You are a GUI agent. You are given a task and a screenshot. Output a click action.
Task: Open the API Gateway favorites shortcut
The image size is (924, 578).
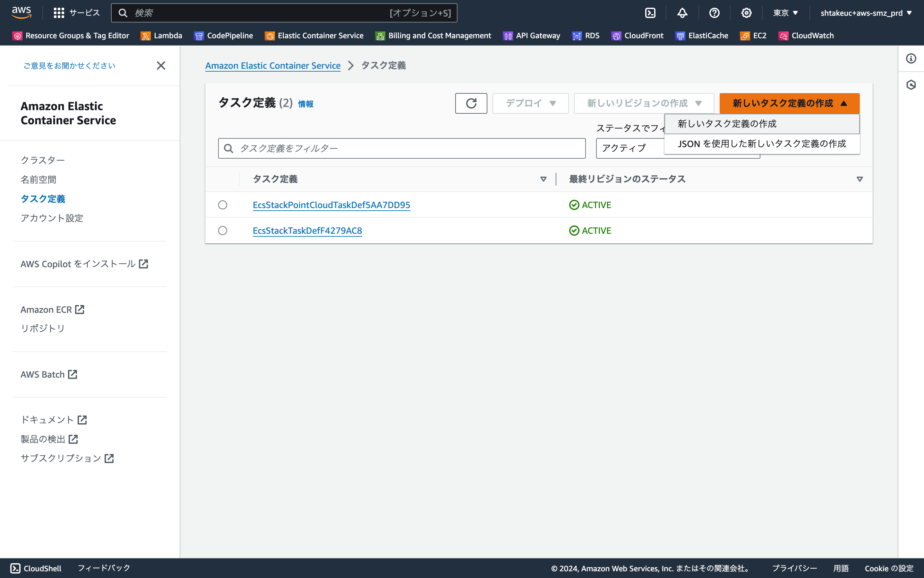(x=532, y=36)
